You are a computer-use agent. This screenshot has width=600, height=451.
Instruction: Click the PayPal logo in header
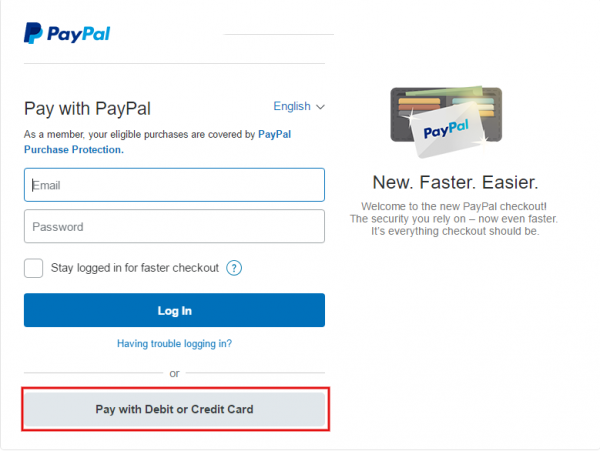(x=67, y=33)
